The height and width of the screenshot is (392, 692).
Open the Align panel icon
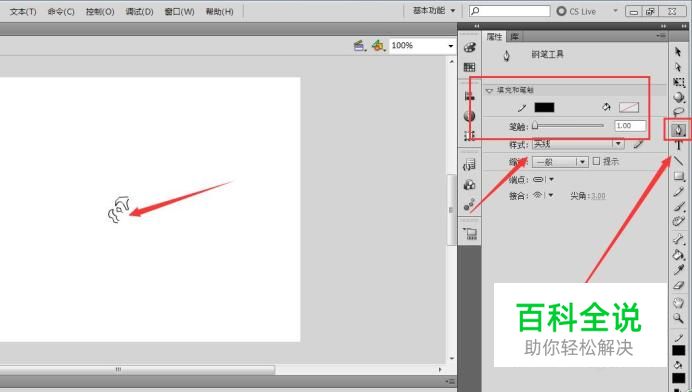pos(470,96)
